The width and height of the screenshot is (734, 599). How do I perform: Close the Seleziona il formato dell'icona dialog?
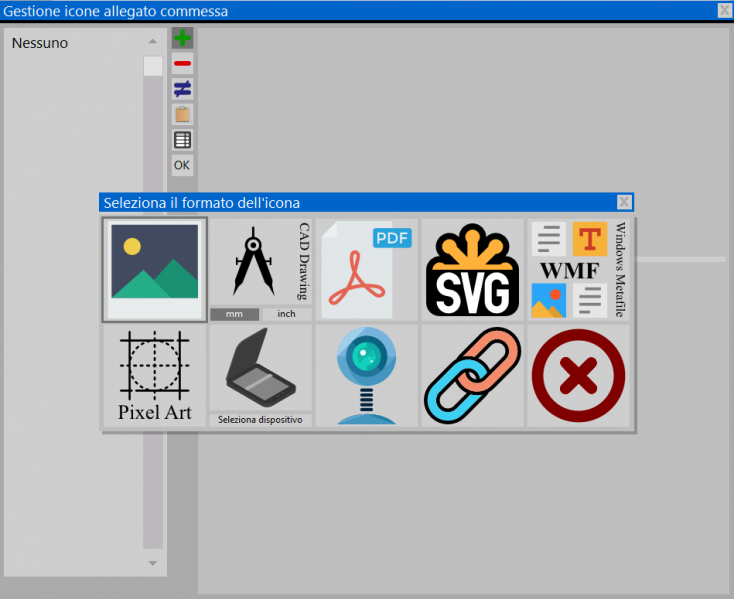624,202
